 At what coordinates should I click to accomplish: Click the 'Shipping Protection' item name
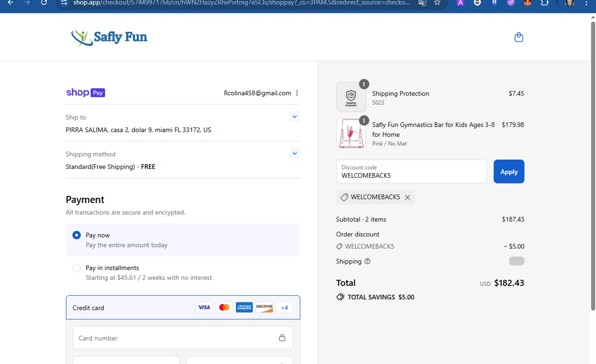point(401,93)
